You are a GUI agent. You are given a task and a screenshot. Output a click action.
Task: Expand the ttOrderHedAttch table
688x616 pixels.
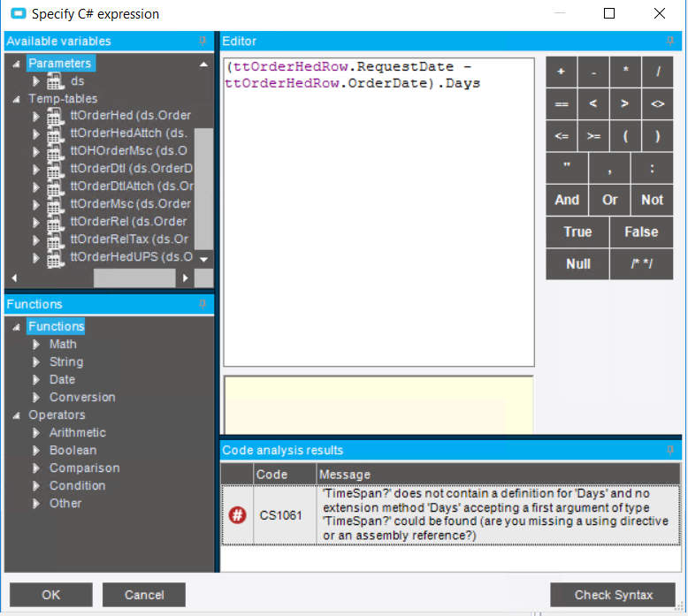coord(36,133)
